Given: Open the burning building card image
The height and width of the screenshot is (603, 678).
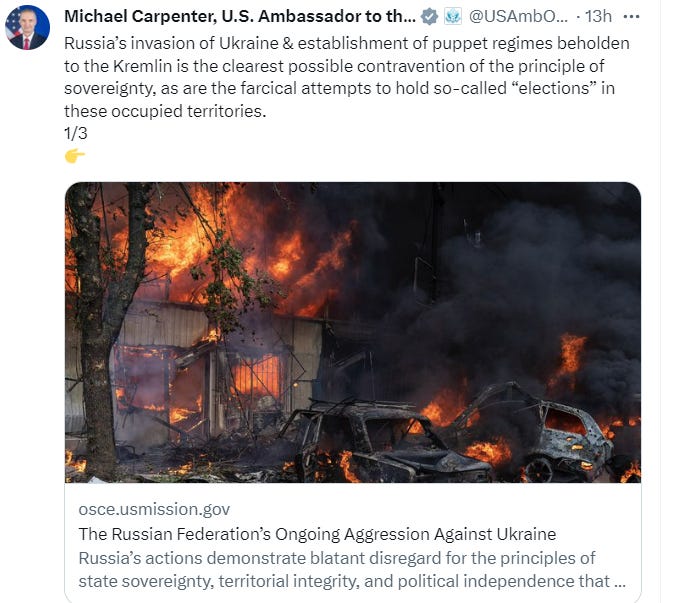Looking at the screenshot, I should (353, 332).
